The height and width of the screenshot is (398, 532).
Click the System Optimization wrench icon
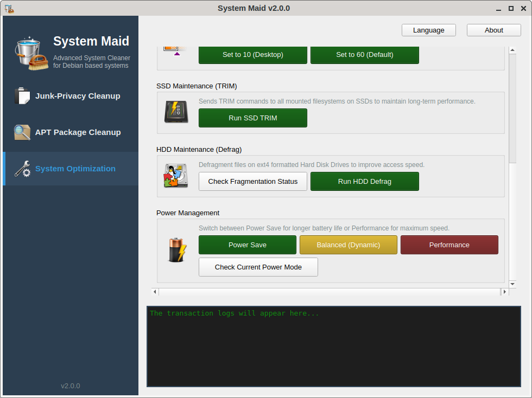(22, 169)
